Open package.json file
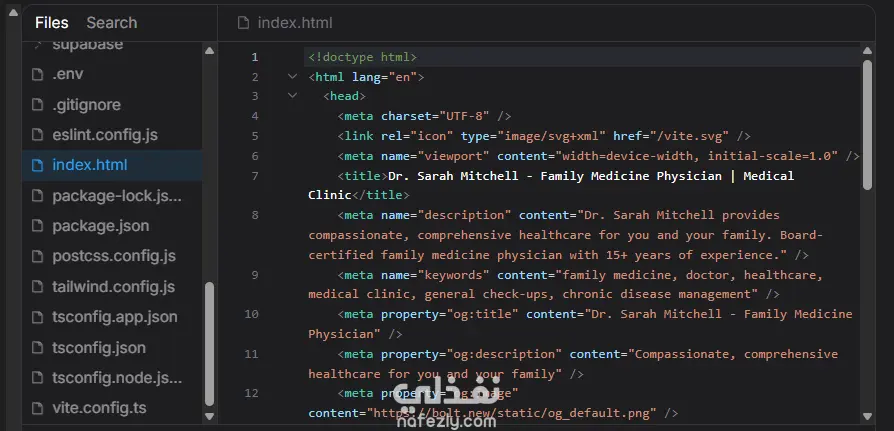 101,226
